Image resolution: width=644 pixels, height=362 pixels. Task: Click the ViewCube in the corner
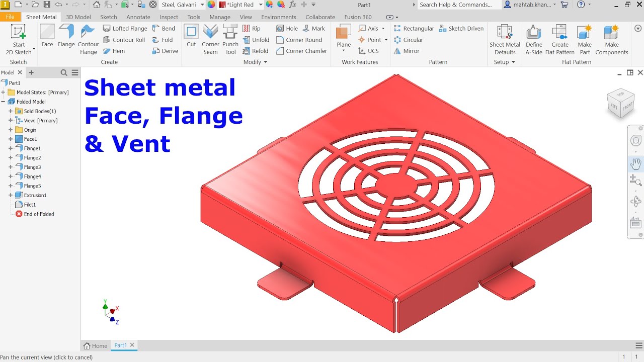(620, 103)
